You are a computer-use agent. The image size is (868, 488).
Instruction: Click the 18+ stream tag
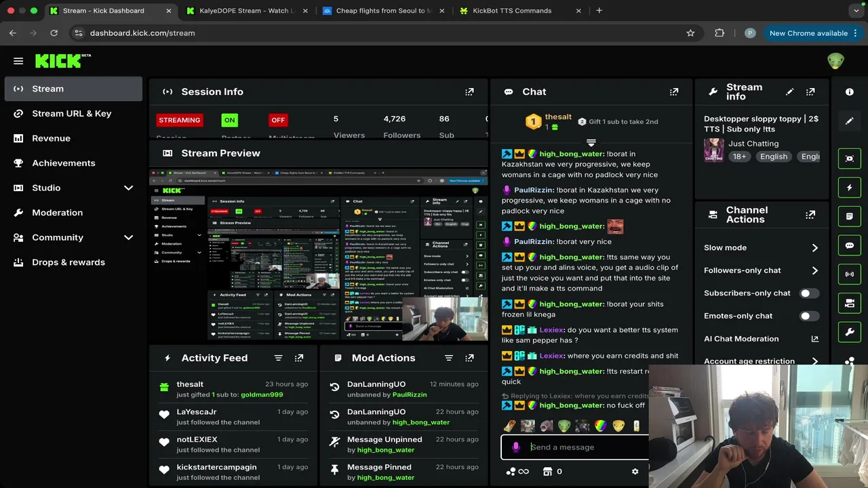739,156
